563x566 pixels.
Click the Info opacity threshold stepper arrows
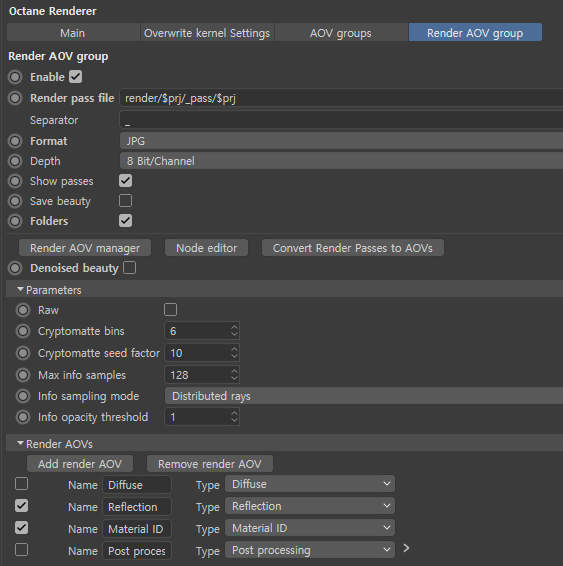(234, 417)
